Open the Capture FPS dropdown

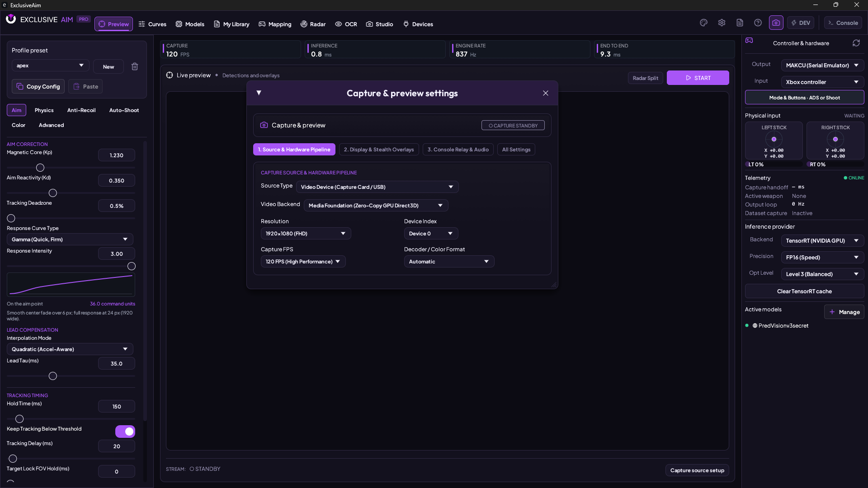tap(303, 262)
